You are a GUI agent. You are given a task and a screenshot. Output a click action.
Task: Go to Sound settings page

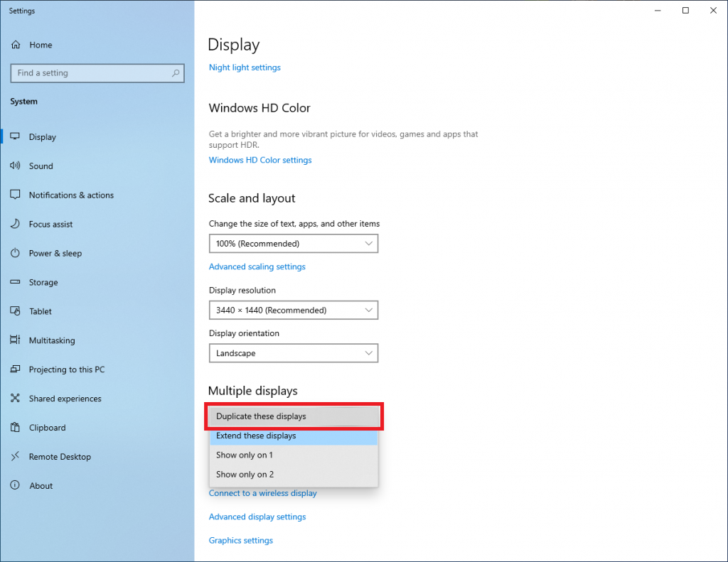[x=41, y=166]
